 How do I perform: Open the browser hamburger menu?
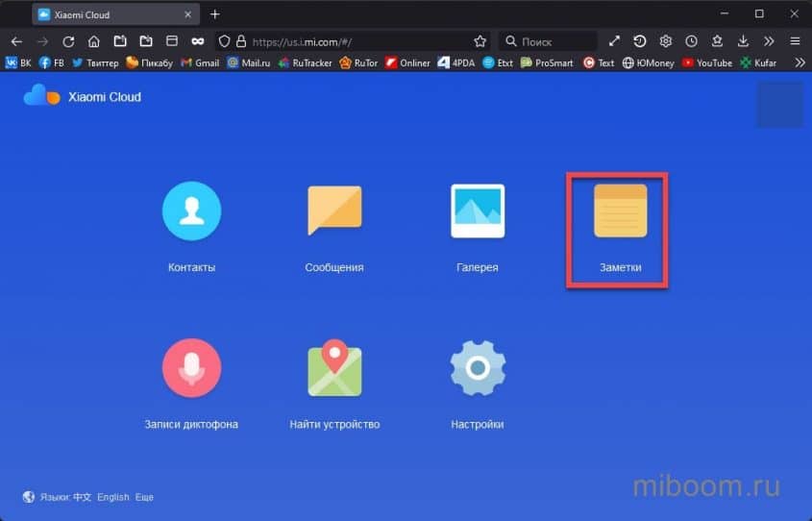point(795,41)
